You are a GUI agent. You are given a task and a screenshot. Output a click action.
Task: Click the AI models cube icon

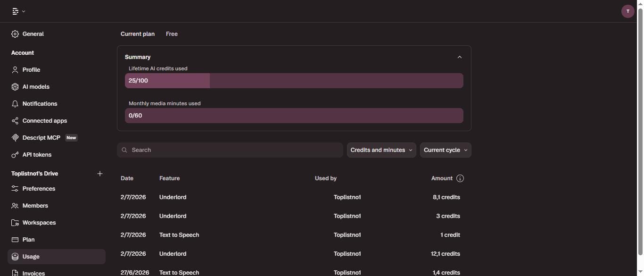(15, 87)
